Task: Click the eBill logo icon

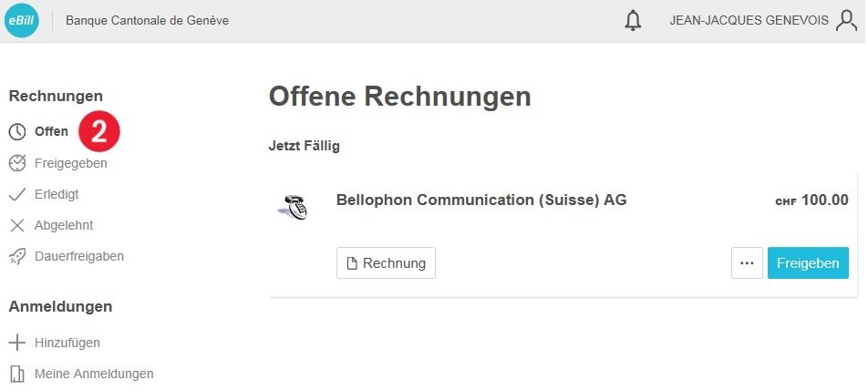Action: (22, 20)
